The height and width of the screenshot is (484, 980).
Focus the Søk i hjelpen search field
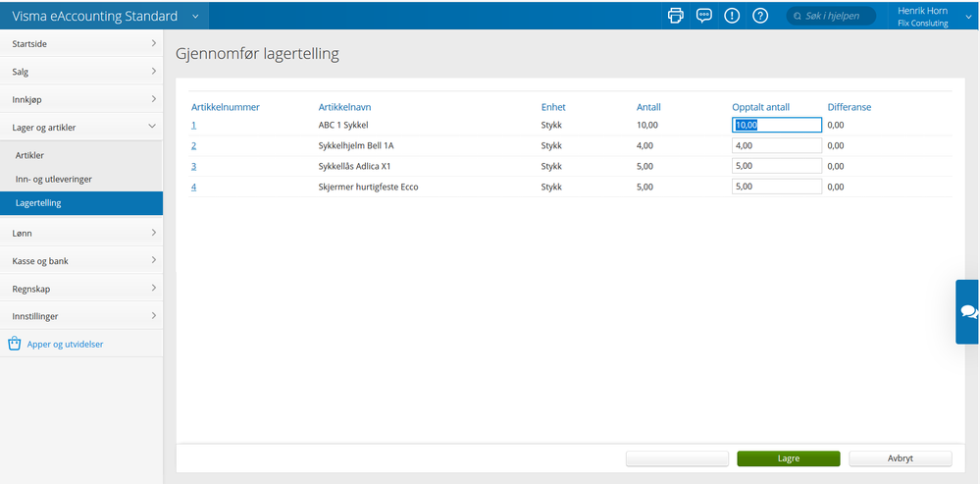(x=831, y=16)
